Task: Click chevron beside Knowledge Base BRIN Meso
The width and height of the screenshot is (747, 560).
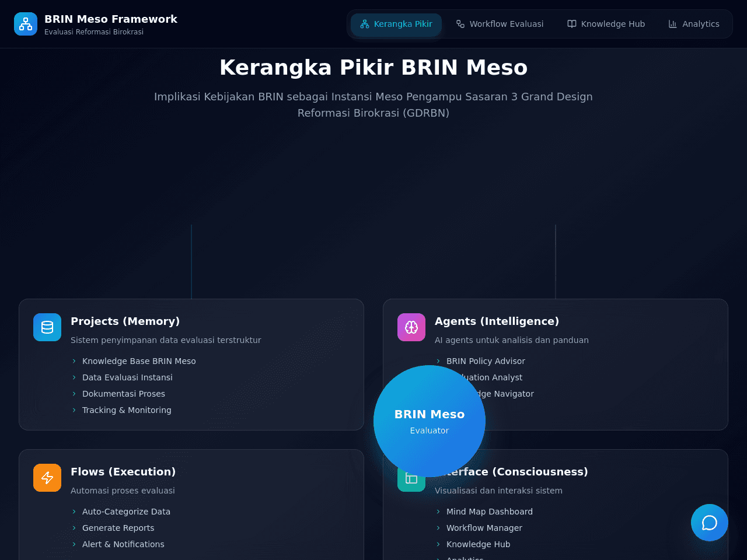Action: (74, 361)
